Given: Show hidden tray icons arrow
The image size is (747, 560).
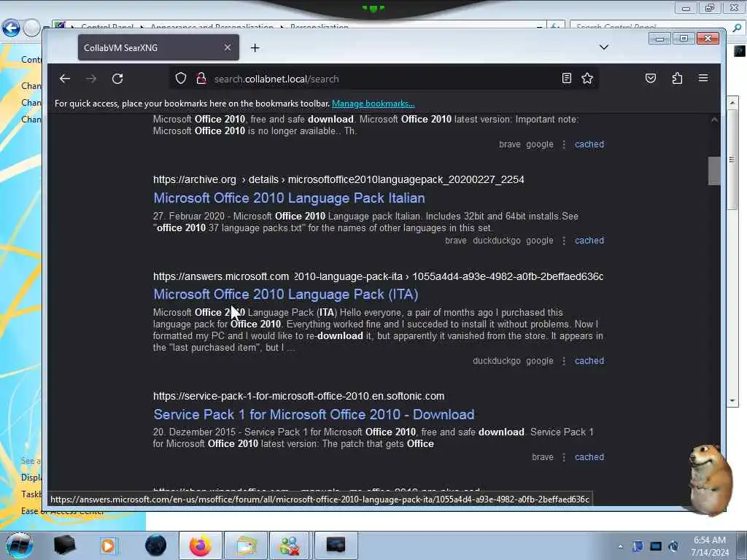Looking at the screenshot, I should coord(620,546).
